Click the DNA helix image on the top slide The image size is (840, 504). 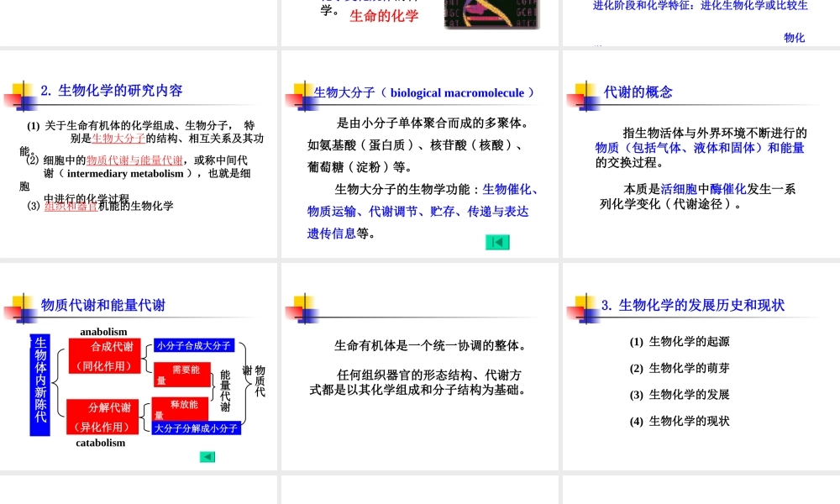point(491,14)
